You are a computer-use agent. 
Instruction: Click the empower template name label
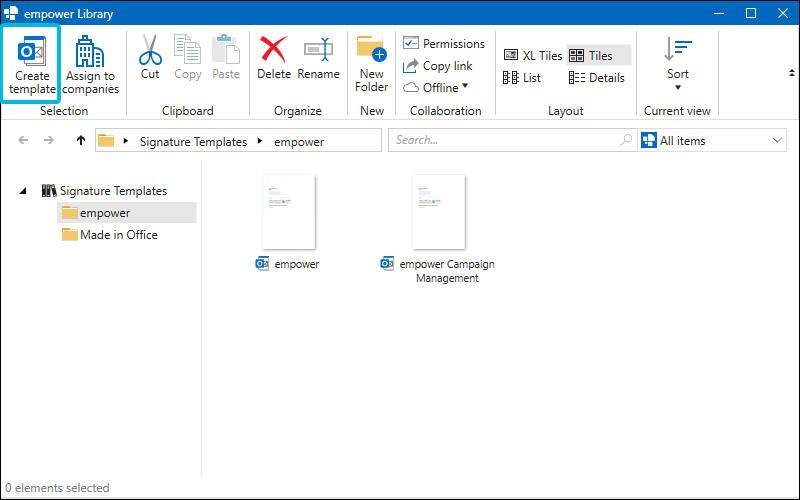[x=296, y=264]
